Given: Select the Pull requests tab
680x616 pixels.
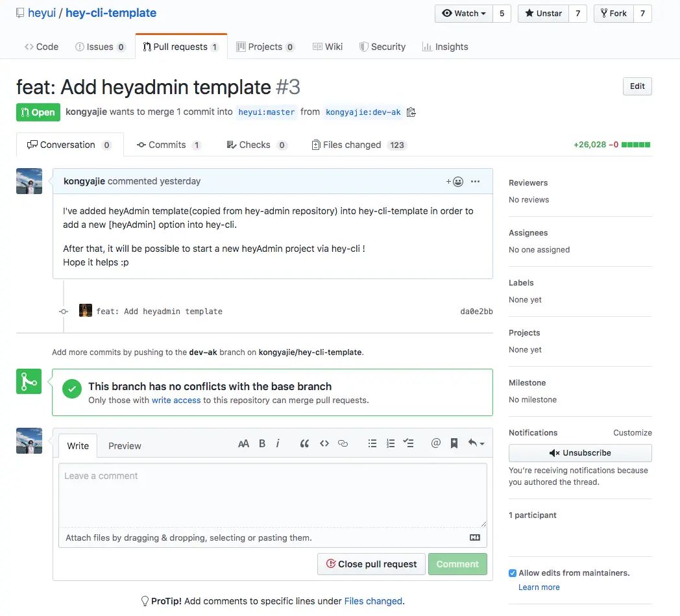Looking at the screenshot, I should (x=181, y=47).
